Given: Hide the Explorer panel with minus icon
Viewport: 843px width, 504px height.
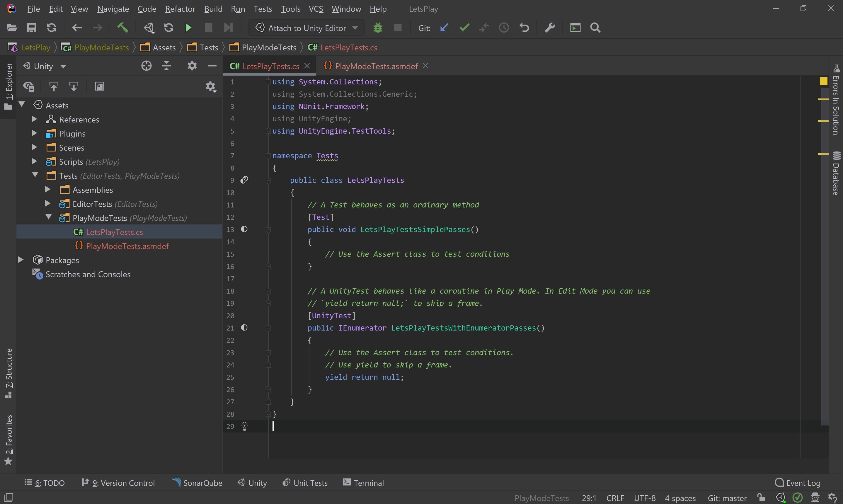Looking at the screenshot, I should (212, 66).
